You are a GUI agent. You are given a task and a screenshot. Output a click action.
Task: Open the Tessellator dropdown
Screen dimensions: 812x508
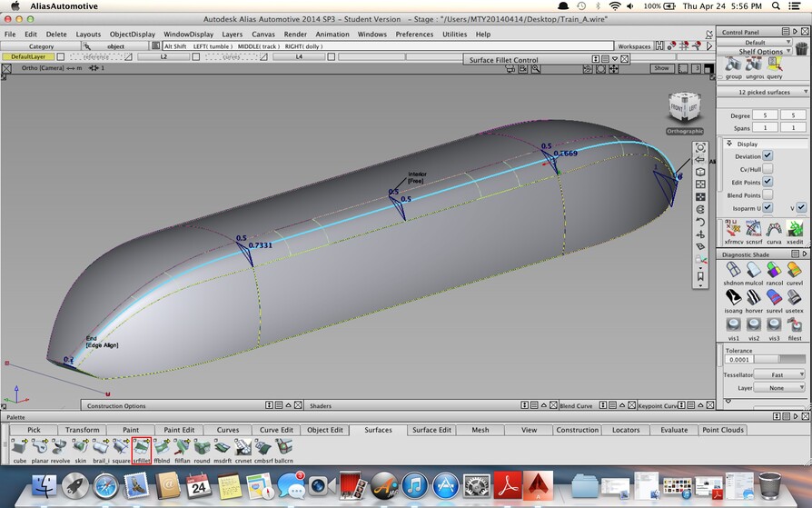point(779,374)
